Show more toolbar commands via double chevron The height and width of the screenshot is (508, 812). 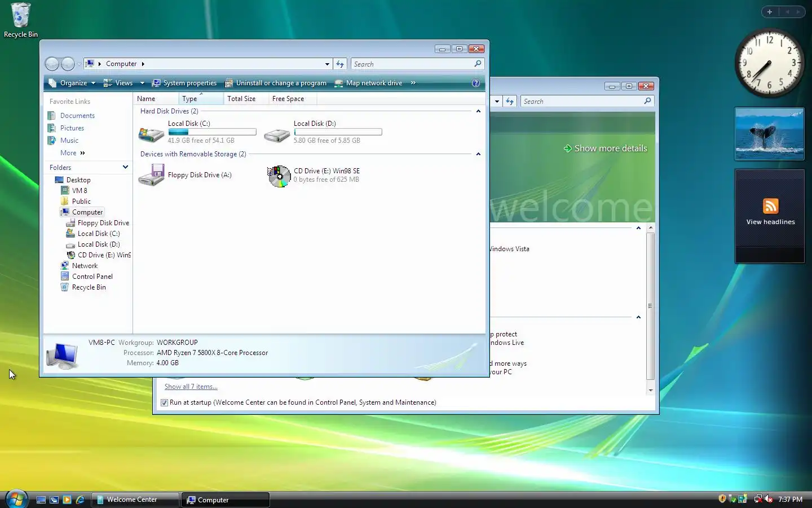(413, 83)
